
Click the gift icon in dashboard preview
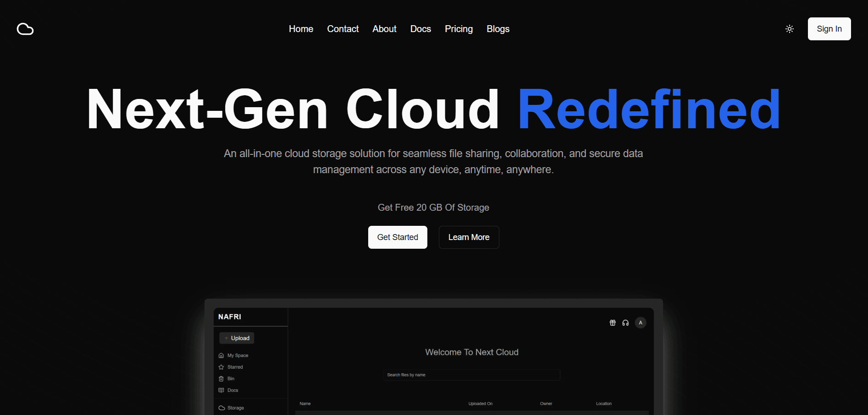(613, 323)
